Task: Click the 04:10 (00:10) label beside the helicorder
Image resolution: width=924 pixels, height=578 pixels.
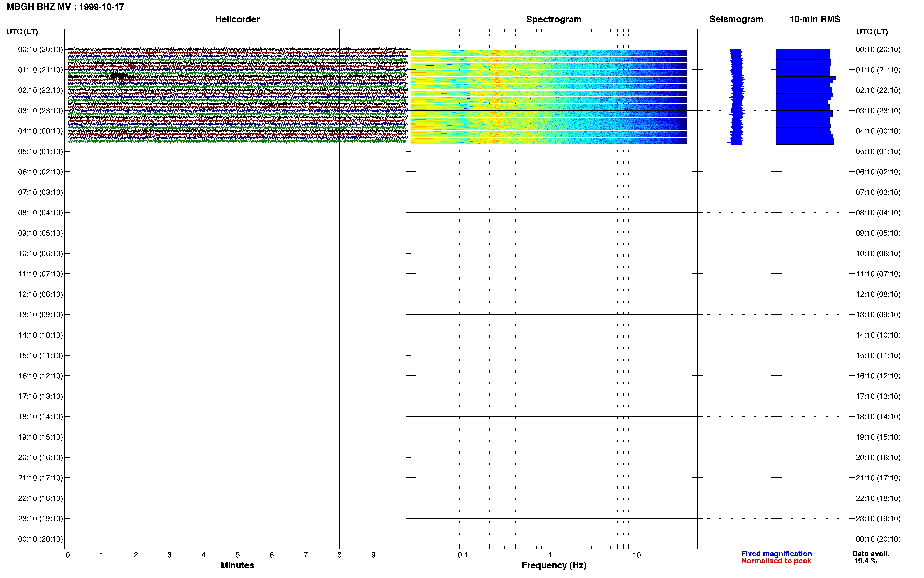Action: (x=41, y=131)
